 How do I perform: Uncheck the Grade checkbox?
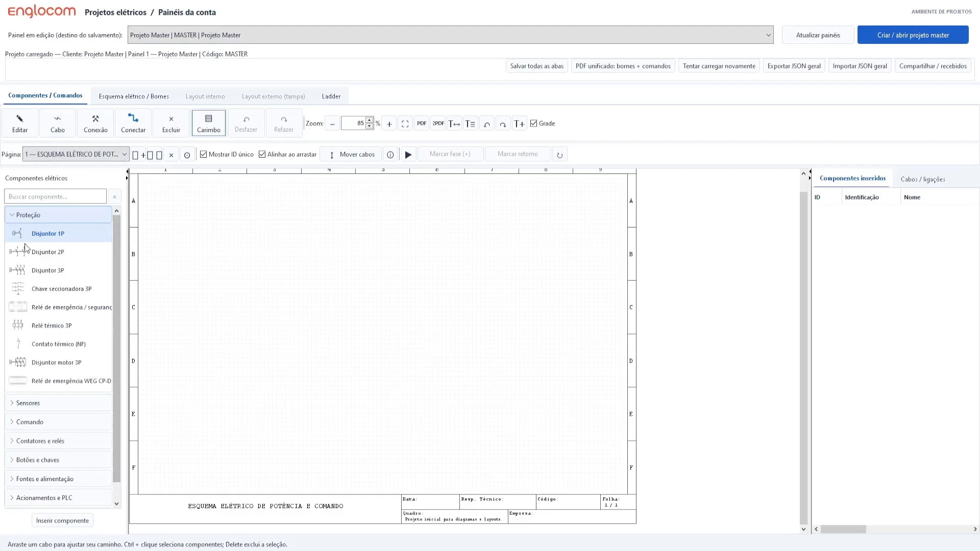click(x=534, y=123)
